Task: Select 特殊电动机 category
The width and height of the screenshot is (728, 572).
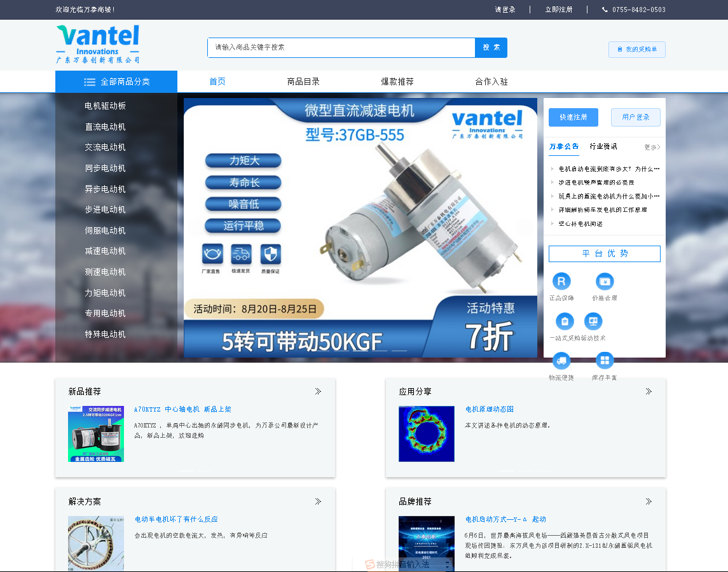Action: point(106,334)
